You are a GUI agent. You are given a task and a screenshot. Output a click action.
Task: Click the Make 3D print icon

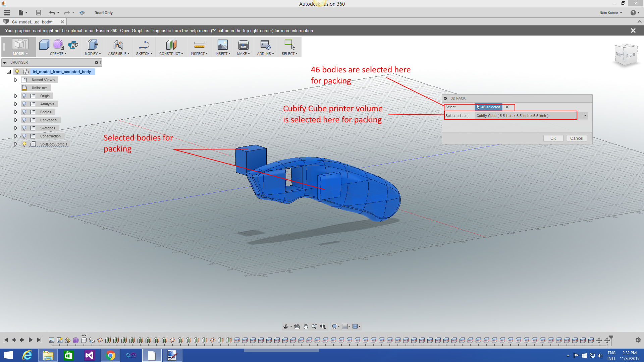point(243,45)
